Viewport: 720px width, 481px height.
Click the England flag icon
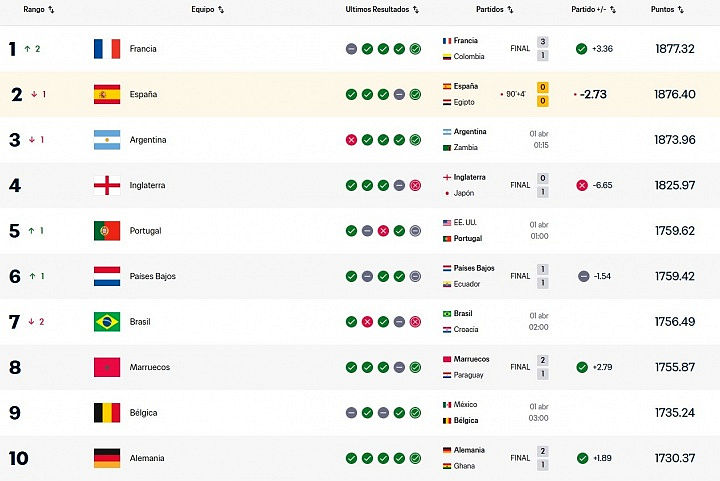click(106, 186)
